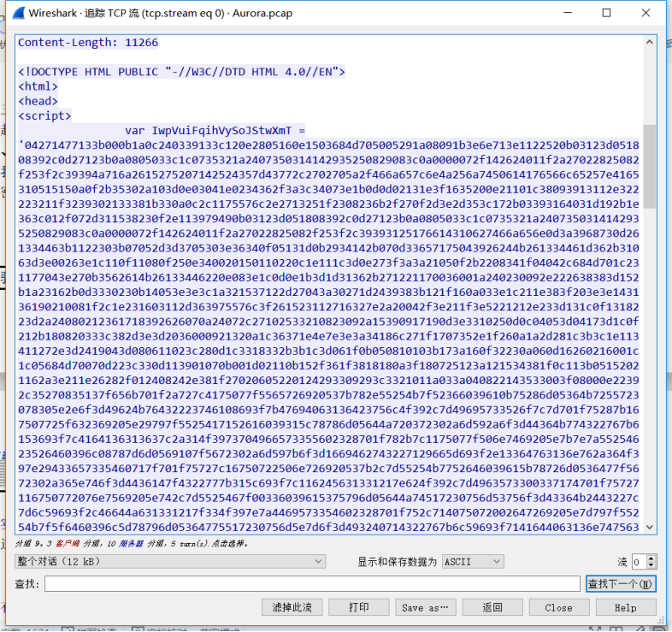Click the 滤掉此流 filter out stream button

(292, 607)
